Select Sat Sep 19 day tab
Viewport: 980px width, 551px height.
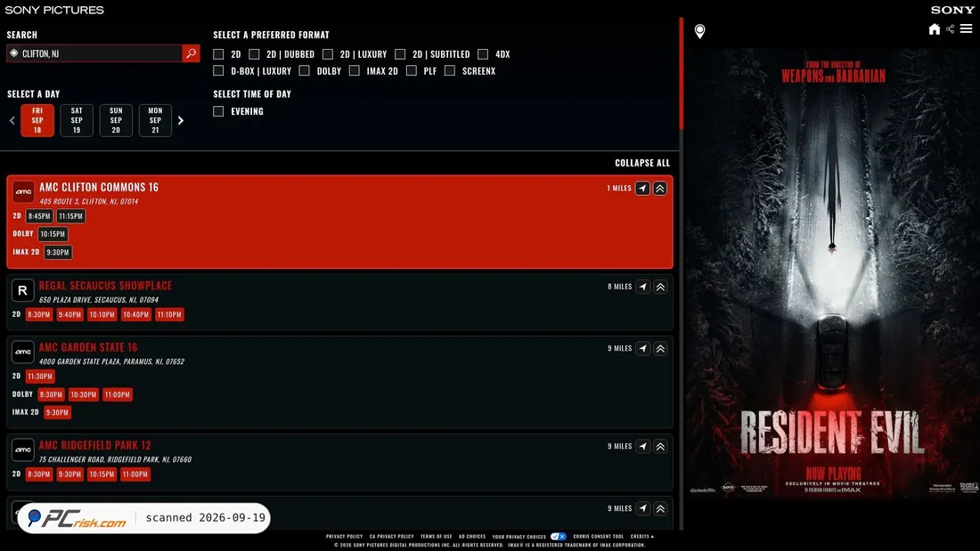coord(77,120)
